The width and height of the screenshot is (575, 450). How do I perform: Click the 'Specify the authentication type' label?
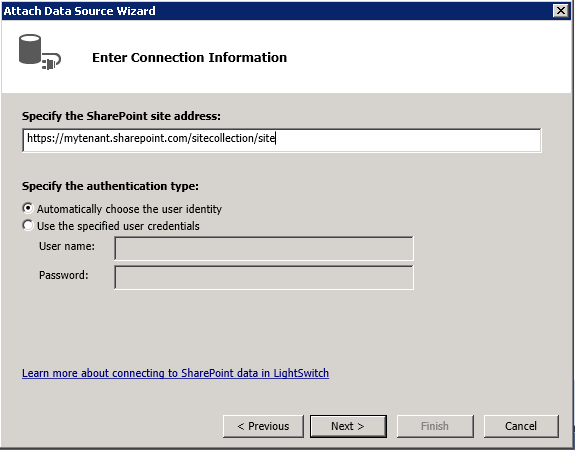tap(110, 186)
